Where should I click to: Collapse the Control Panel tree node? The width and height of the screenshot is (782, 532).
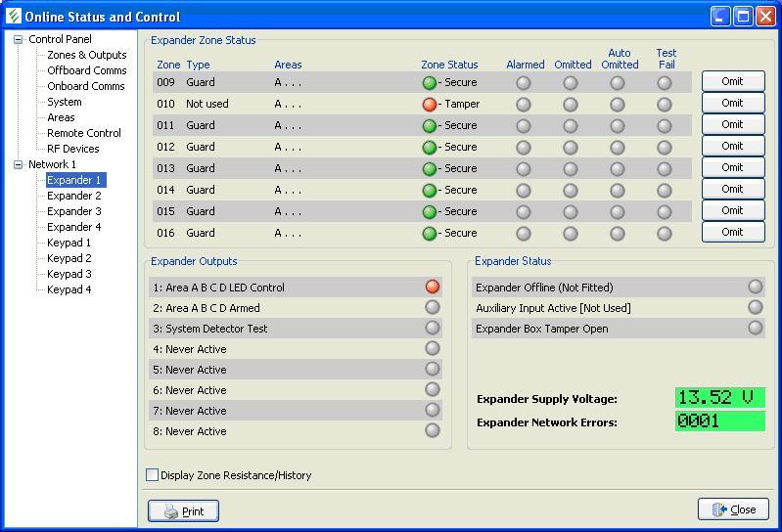click(18, 40)
